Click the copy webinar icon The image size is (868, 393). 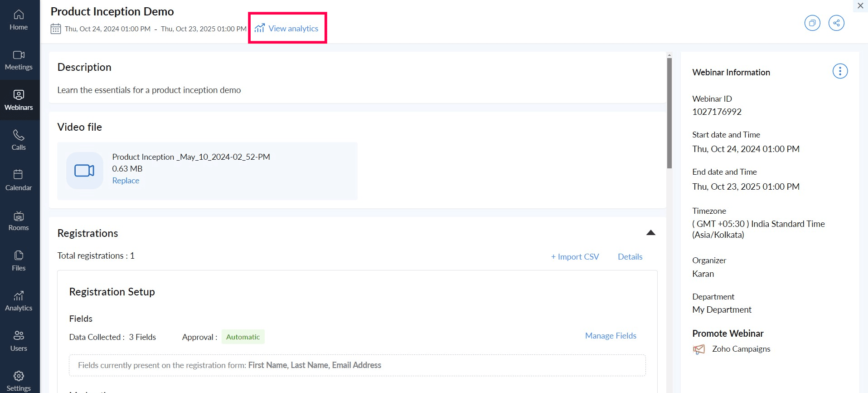click(x=812, y=23)
